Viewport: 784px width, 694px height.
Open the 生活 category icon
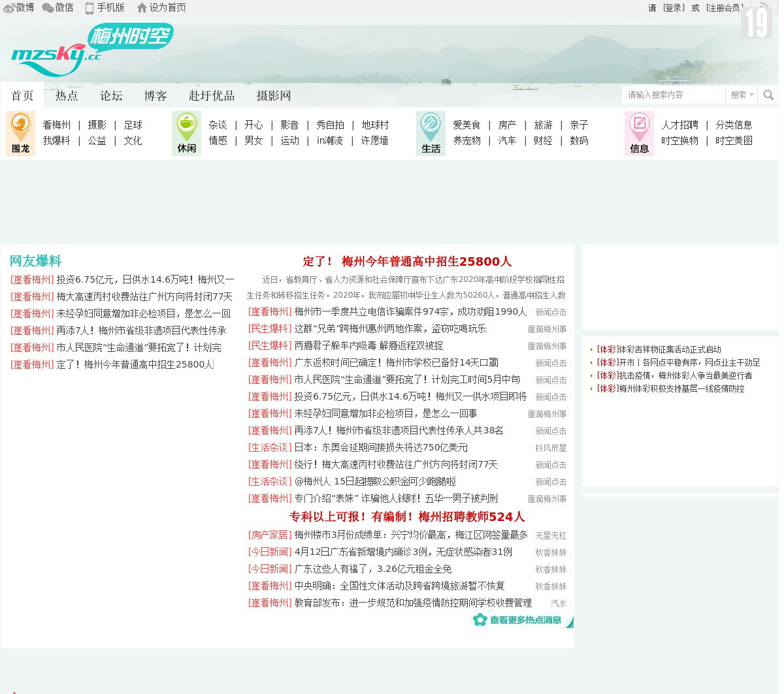[x=431, y=133]
